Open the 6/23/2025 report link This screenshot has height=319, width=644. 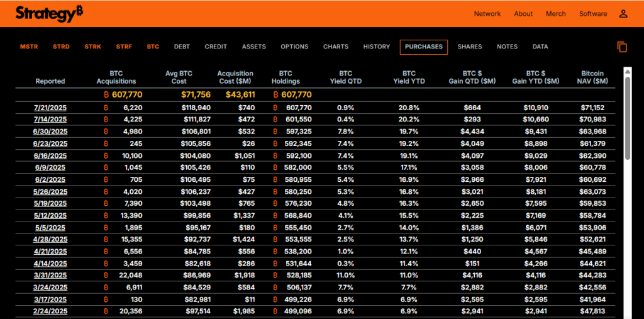[50, 144]
